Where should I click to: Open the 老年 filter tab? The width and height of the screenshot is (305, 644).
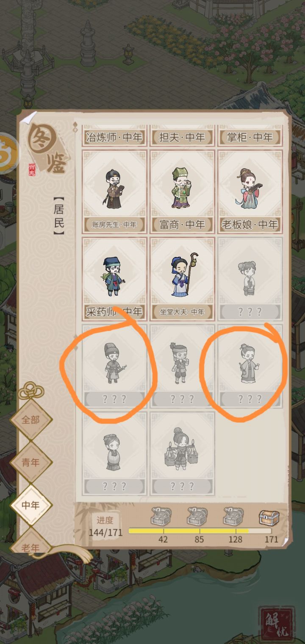[31, 541]
